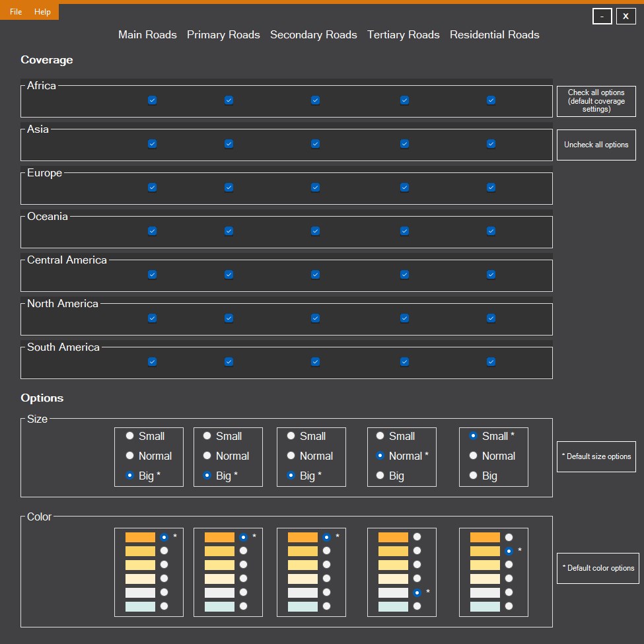
Task: Select Normal size for Residential Roads
Action: pos(473,456)
